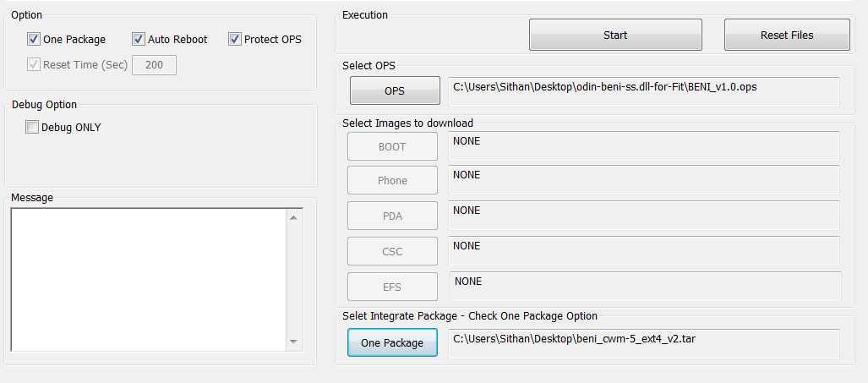868x383 pixels.
Task: Choose the One Package file button
Action: 392,342
